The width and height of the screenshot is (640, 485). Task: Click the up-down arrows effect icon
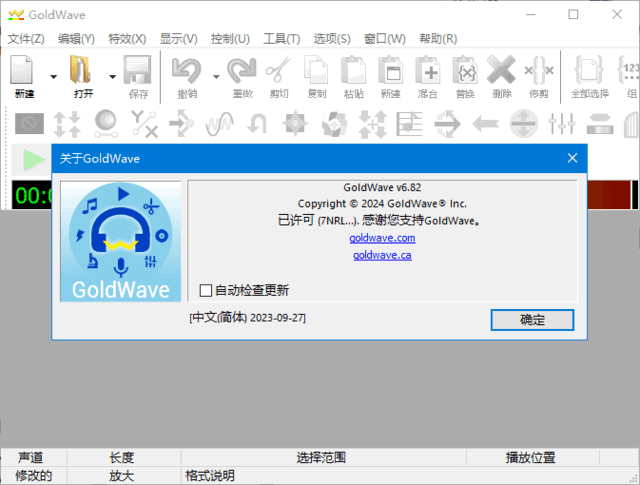point(67,124)
